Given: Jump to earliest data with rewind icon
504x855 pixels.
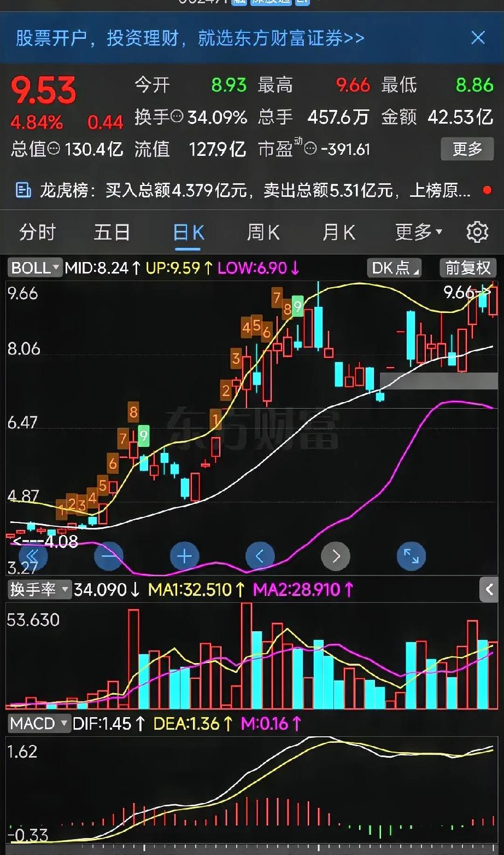Looking at the screenshot, I should click(33, 556).
